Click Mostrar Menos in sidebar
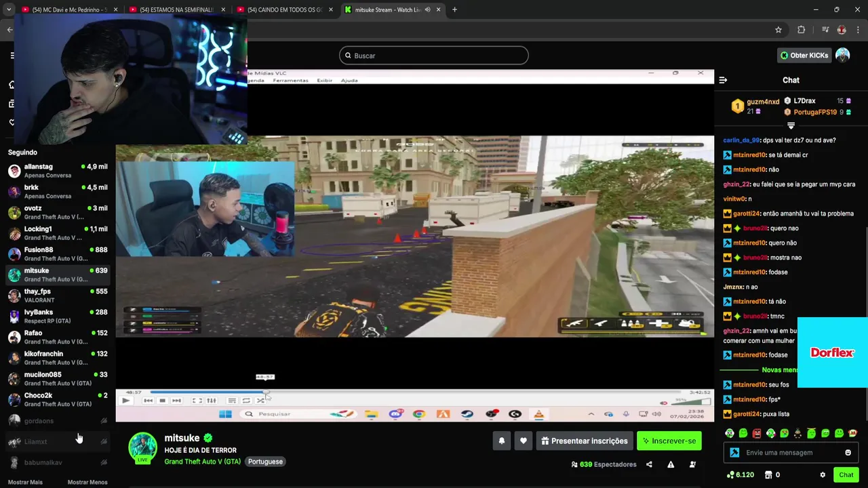This screenshot has height=488, width=868. tap(87, 483)
